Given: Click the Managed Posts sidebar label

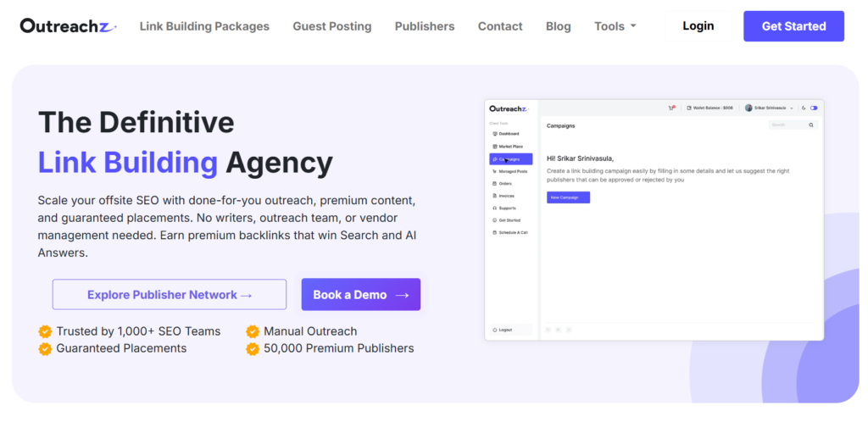Looking at the screenshot, I should (513, 171).
